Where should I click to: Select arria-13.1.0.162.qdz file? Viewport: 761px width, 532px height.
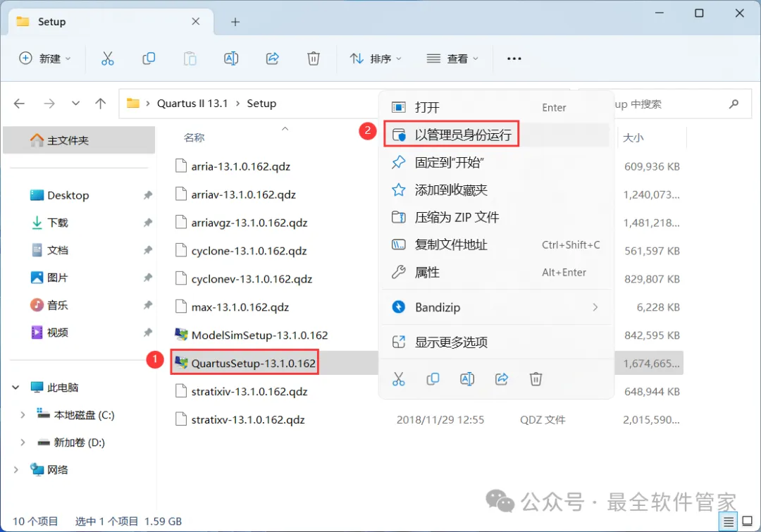233,166
